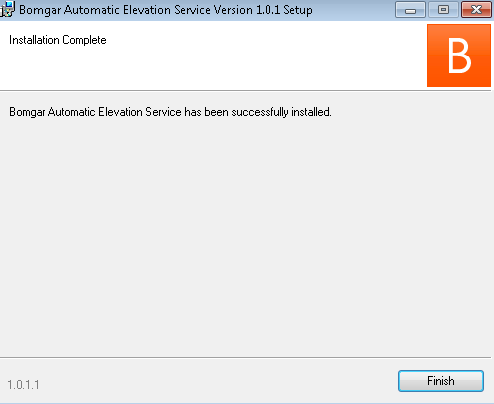494x404 pixels.
Task: Click the window title text in title bar
Action: (x=166, y=10)
